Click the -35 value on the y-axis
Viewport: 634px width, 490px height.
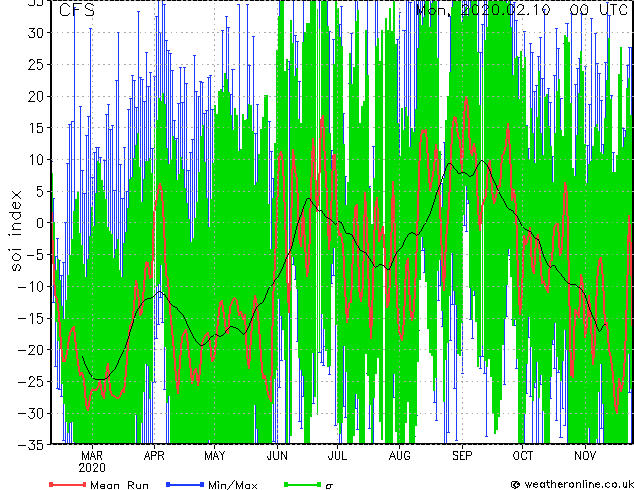click(31, 445)
